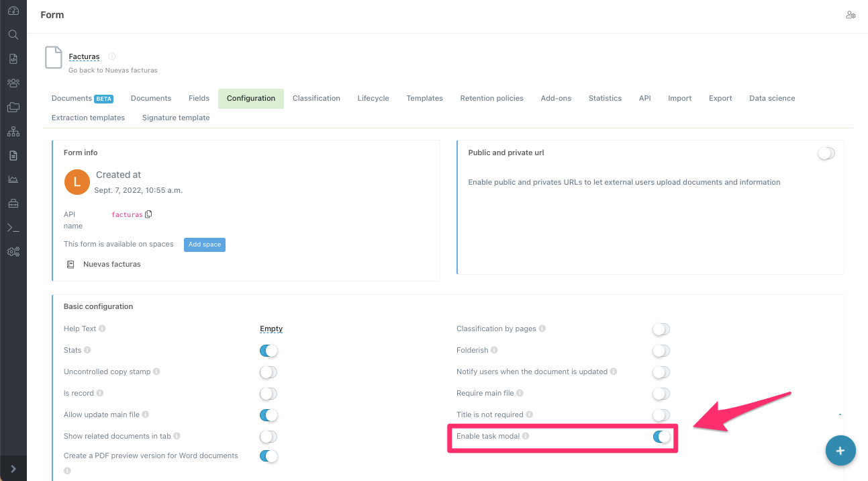Click the search magnifier sidebar icon
The image size is (868, 481).
tap(13, 35)
